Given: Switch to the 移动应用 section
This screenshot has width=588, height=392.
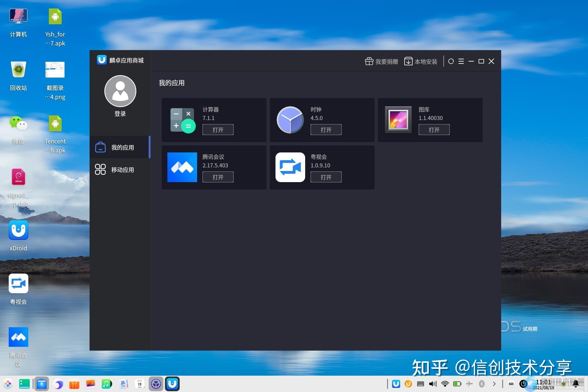Looking at the screenshot, I should 122,169.
